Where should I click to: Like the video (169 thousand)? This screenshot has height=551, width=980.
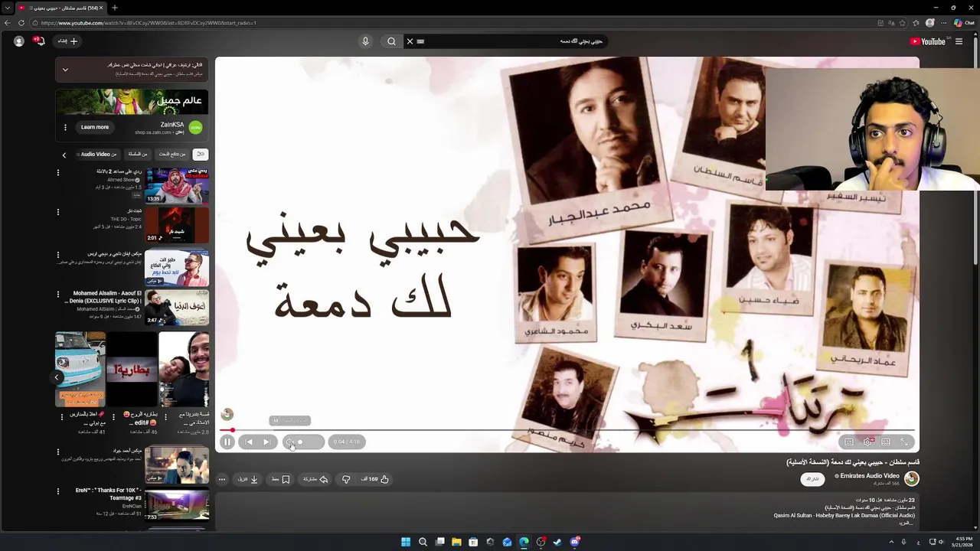[x=375, y=479]
